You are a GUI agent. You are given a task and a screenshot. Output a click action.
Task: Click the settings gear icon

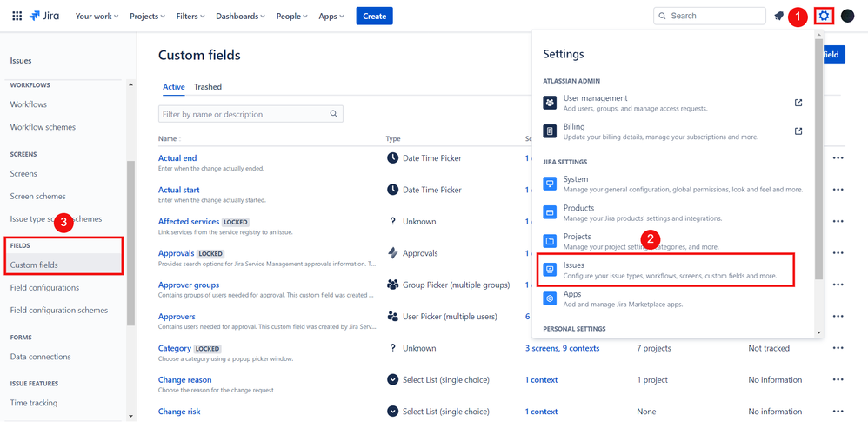[825, 16]
